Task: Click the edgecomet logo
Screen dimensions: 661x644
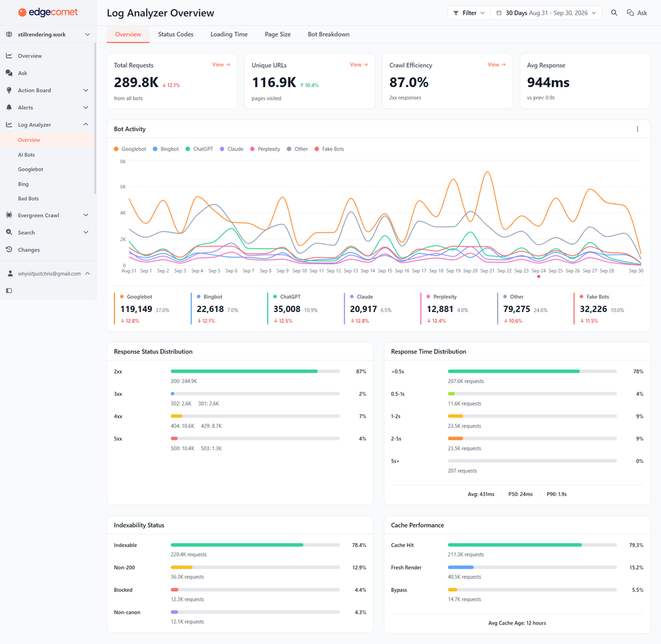Action: 48,12
